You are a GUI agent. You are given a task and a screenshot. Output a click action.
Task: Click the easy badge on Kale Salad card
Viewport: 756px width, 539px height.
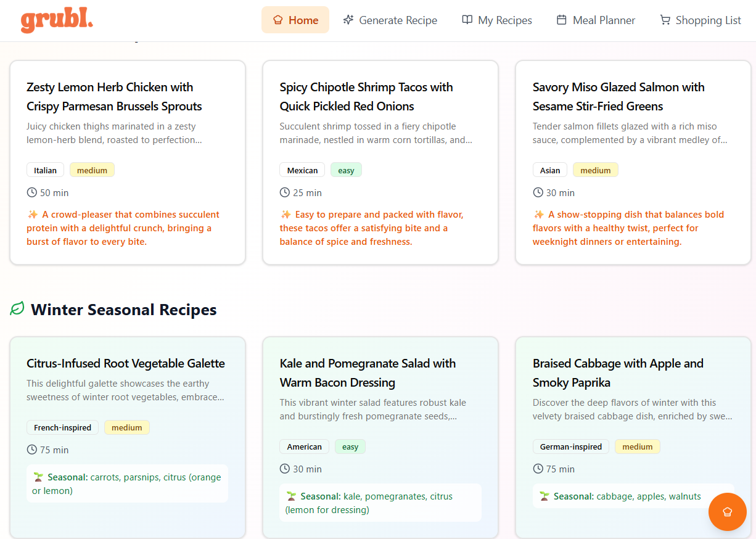point(350,446)
